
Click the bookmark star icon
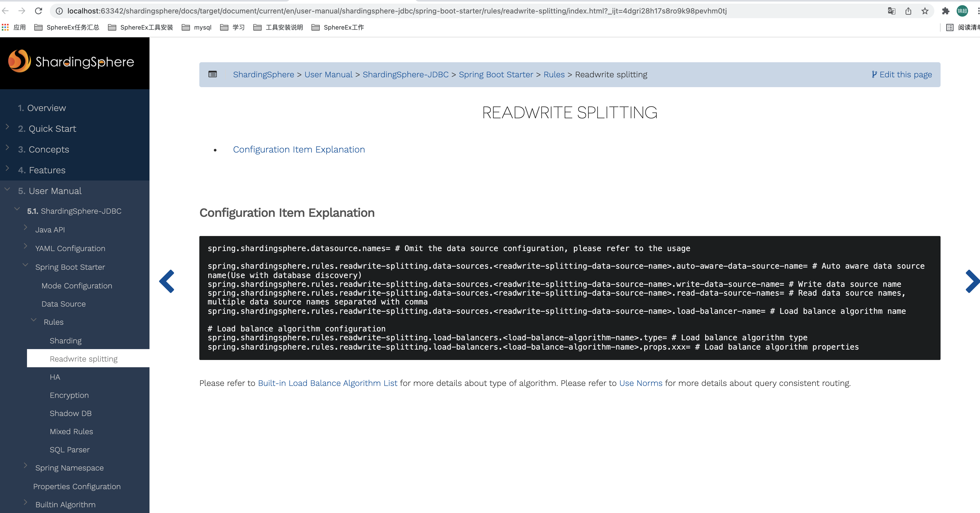click(925, 11)
